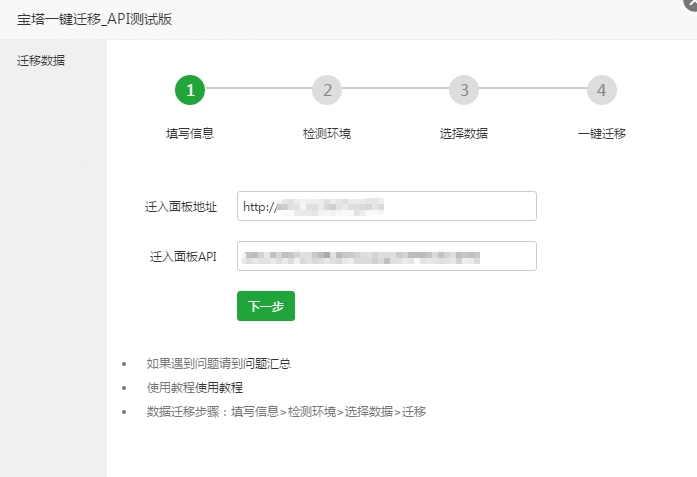Image resolution: width=697 pixels, height=477 pixels.
Task: Click the 数据迁移步骤 tip text
Action: (x=286, y=412)
